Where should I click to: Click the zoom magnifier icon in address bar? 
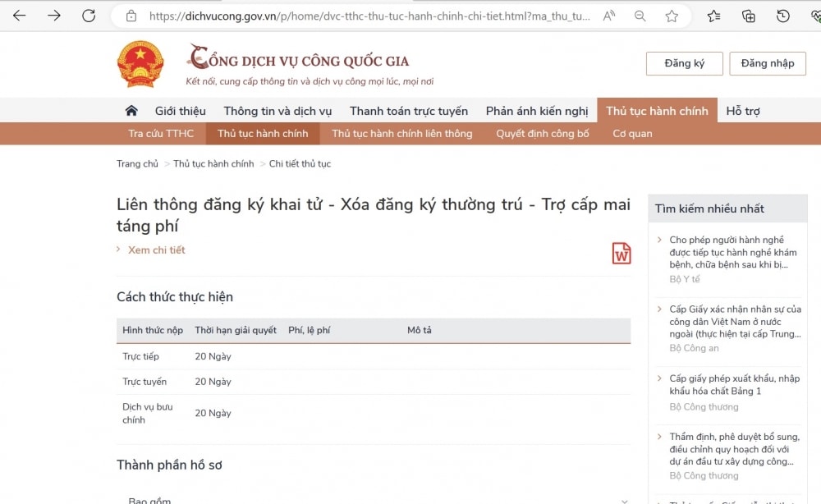pos(640,16)
